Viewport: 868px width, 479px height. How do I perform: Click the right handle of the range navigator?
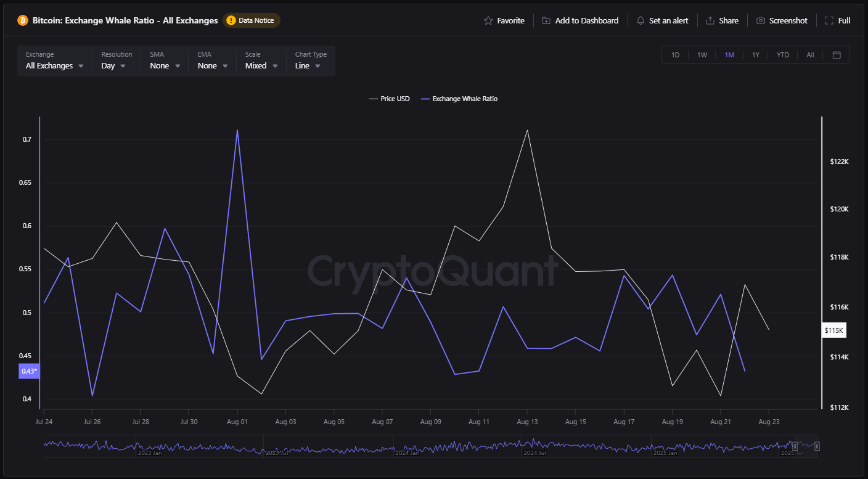(x=817, y=446)
